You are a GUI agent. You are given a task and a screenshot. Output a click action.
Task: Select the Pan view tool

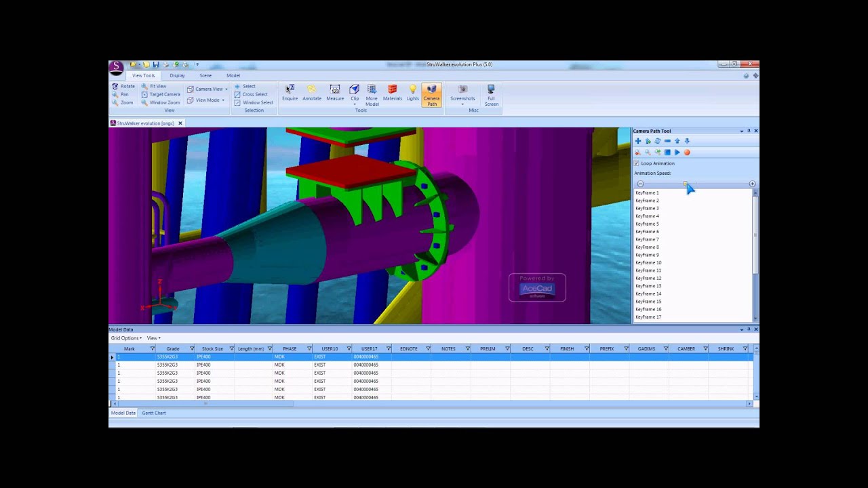pos(121,94)
